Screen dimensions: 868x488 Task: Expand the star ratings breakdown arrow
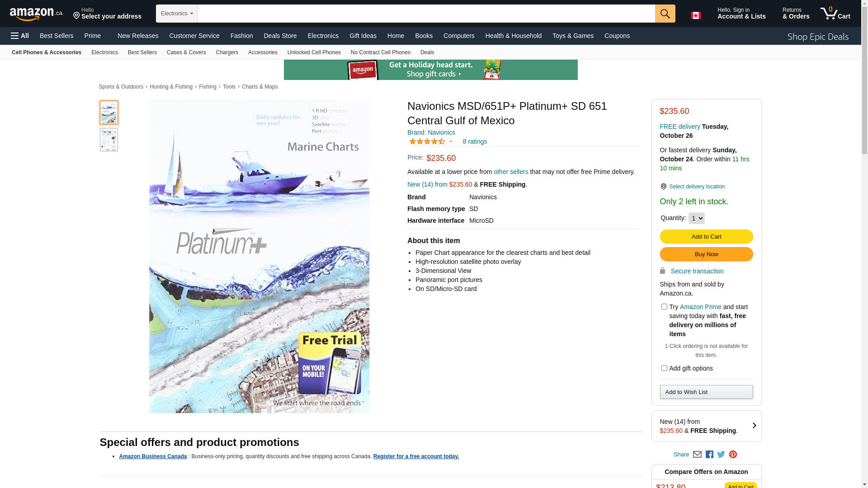pos(451,142)
